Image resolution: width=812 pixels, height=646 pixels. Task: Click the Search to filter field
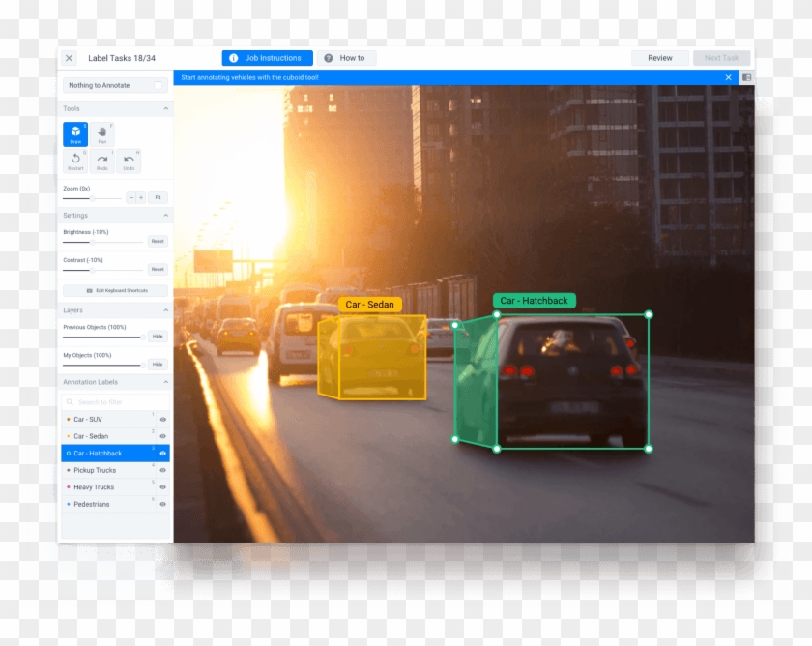pos(115,402)
